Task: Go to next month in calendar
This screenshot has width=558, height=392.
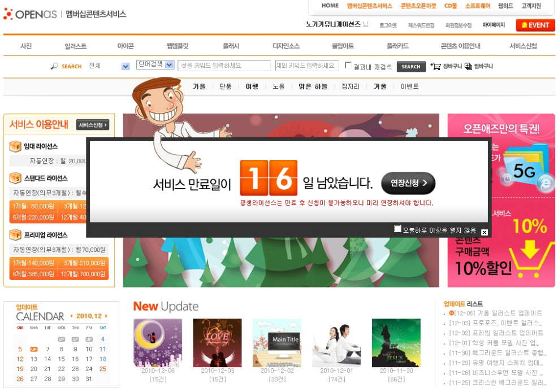Action: click(x=106, y=316)
